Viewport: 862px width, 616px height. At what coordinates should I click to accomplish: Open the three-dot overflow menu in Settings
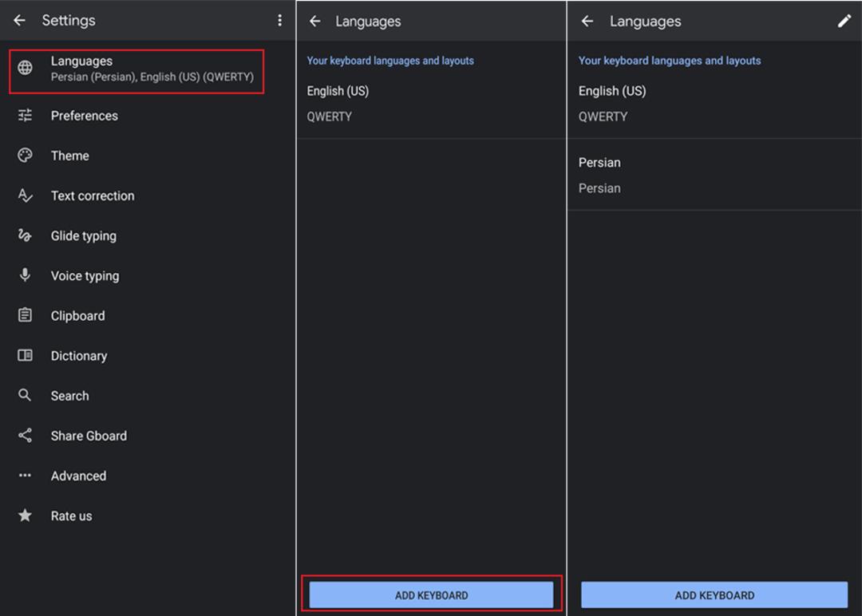tap(280, 20)
